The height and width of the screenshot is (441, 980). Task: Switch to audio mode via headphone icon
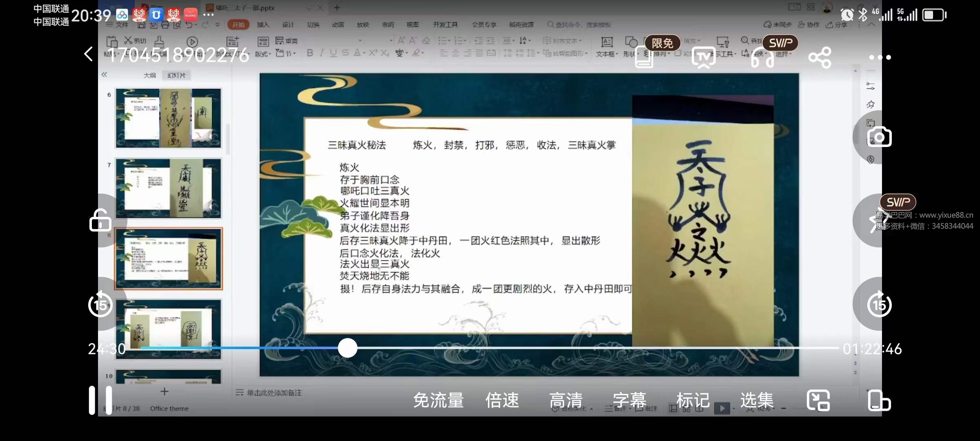tap(762, 58)
